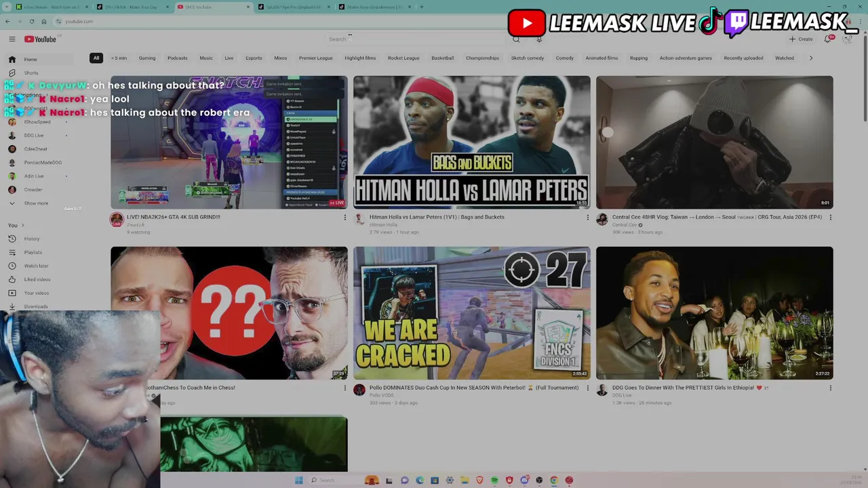Go to the YouTube logo homepage
The width and height of the screenshot is (868, 488).
click(x=41, y=39)
